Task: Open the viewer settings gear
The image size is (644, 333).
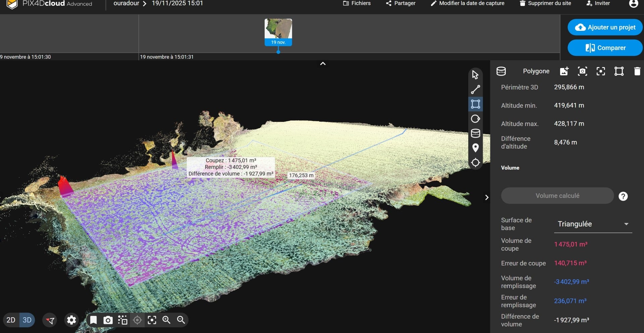Action: point(71,320)
